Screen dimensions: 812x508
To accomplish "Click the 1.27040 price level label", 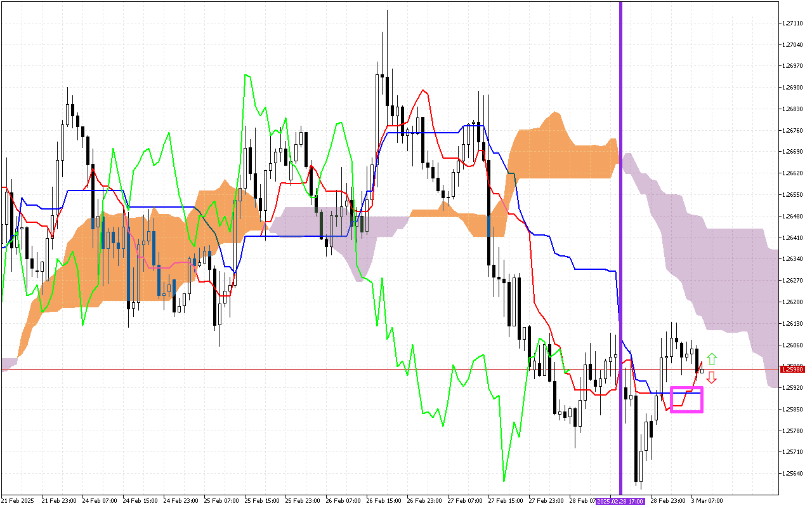I will tap(793, 45).
